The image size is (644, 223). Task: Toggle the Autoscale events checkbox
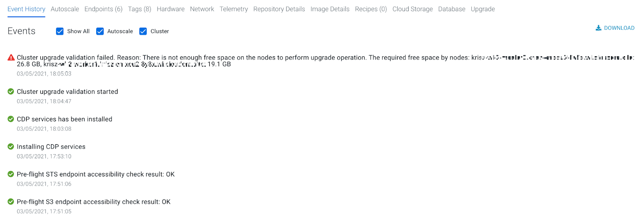100,31
